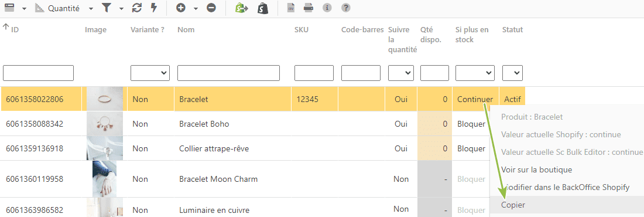The image size is (644, 217).
Task: Export the grid with the CSV icon
Action: (291, 8)
